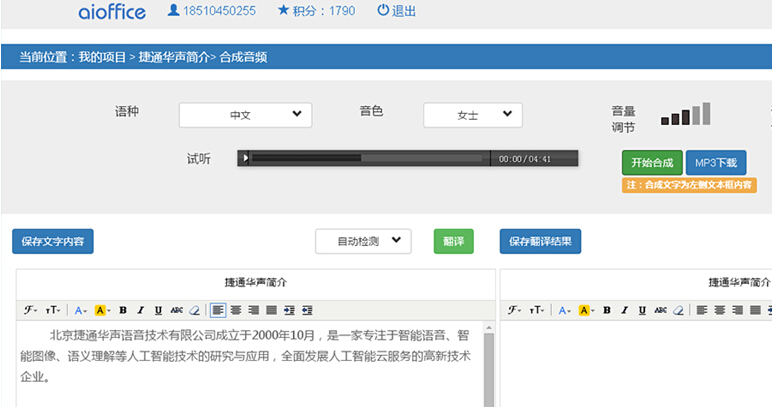Align text left in left editor
Viewport: 773px width, 407px height.
tap(218, 310)
